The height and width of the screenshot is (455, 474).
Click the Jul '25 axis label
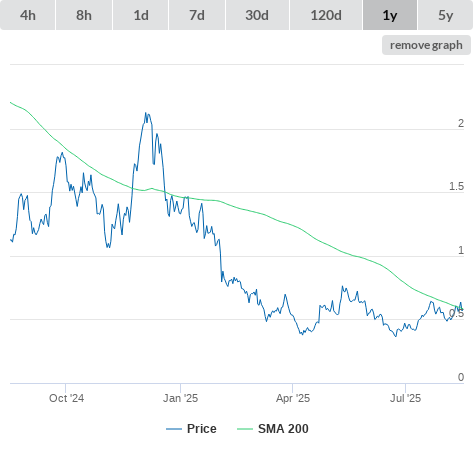tap(405, 398)
